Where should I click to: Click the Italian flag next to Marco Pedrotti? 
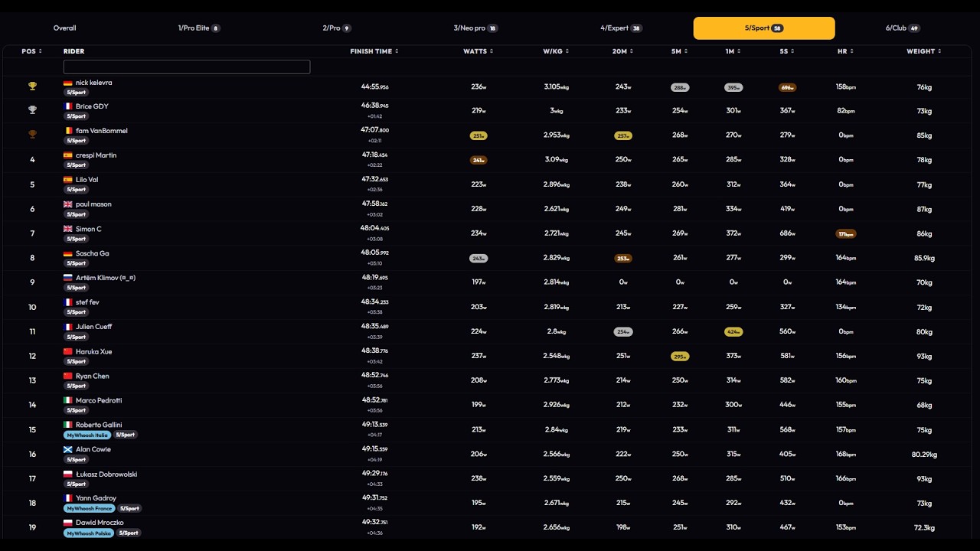[x=68, y=401]
